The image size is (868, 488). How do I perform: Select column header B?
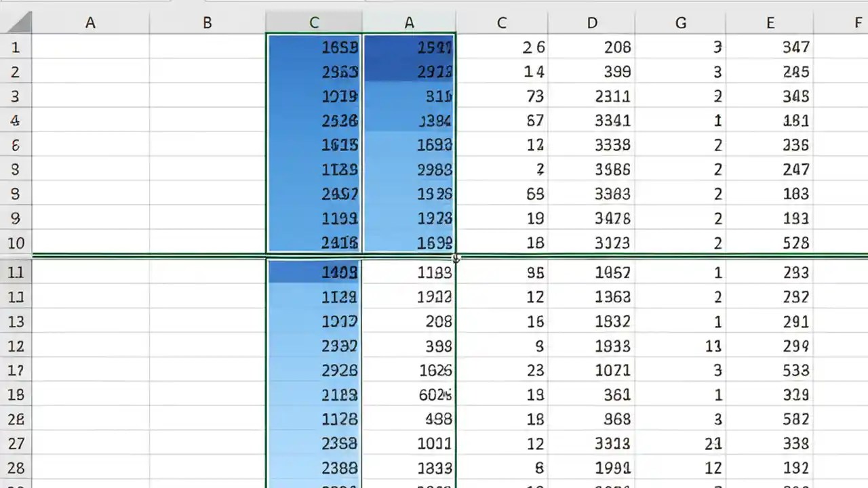pos(207,22)
